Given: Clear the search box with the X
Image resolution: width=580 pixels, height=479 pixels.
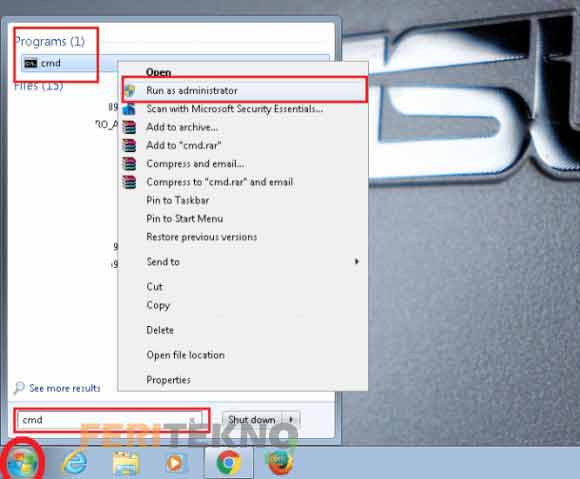Looking at the screenshot, I should (x=192, y=420).
